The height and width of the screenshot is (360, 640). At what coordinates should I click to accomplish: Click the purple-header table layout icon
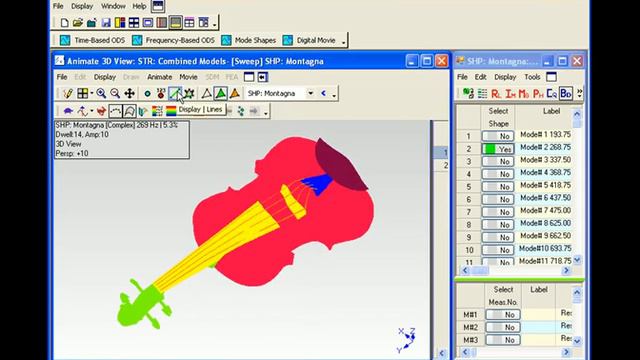[x=189, y=22]
